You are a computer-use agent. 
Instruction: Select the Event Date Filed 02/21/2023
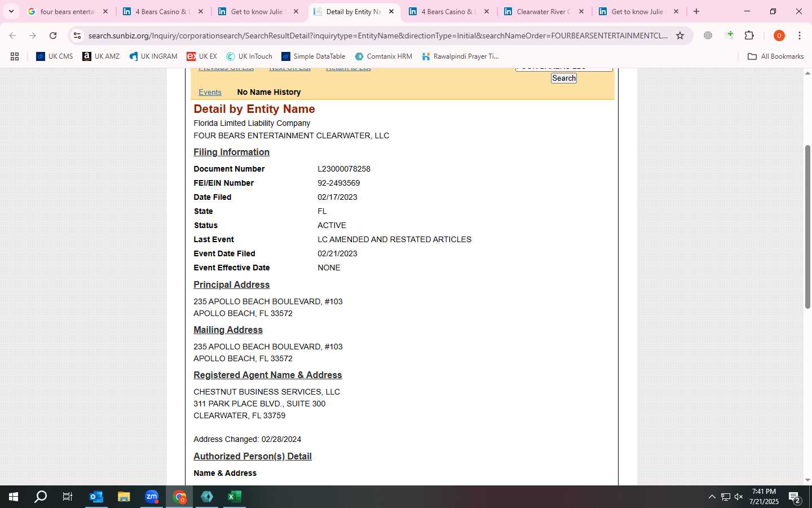click(337, 253)
